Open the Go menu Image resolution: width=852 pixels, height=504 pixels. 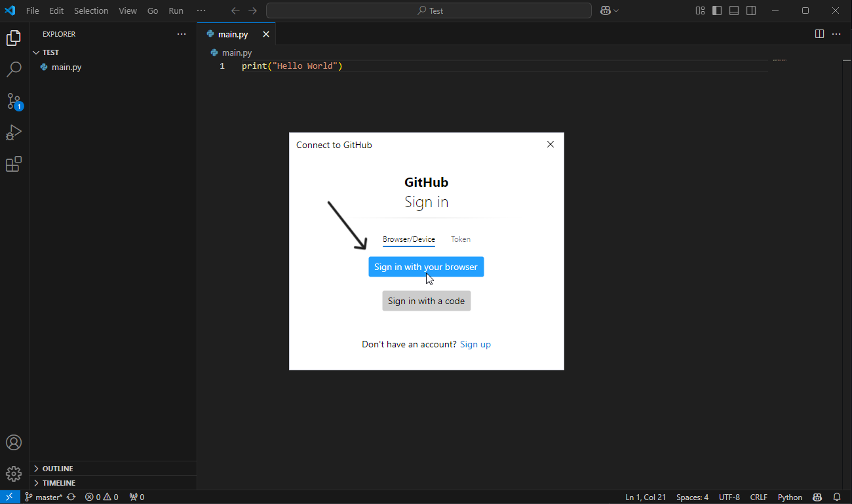tap(153, 10)
